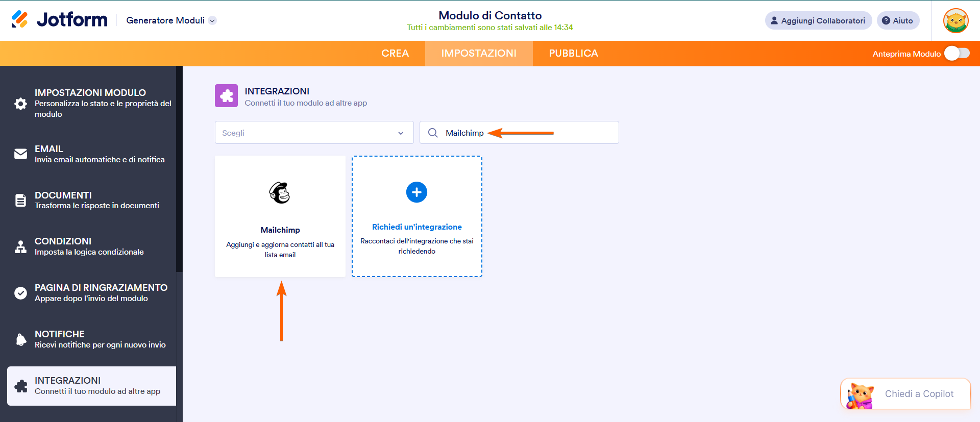This screenshot has height=422, width=980.
Task: Click the saved changes status text
Action: point(490,28)
